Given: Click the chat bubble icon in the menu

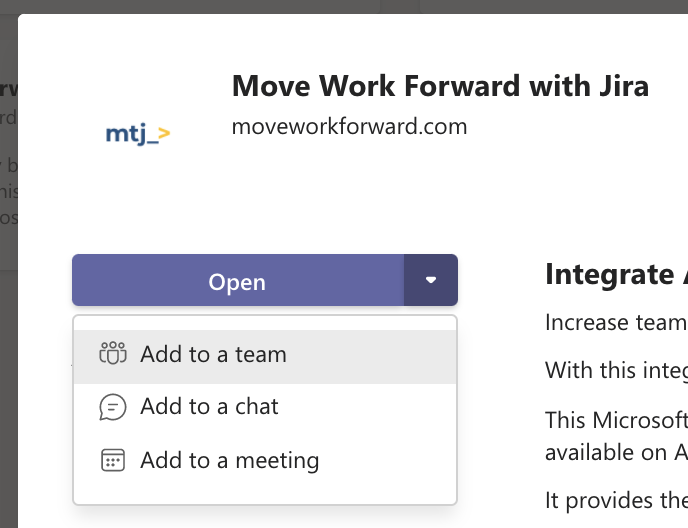Looking at the screenshot, I should 113,407.
